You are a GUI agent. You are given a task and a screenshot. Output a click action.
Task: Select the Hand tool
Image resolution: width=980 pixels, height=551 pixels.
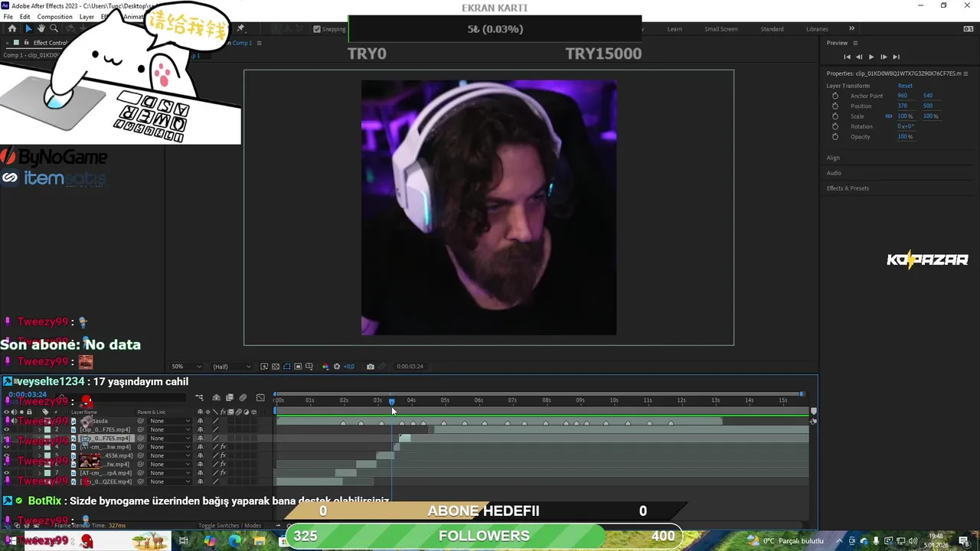pyautogui.click(x=41, y=28)
